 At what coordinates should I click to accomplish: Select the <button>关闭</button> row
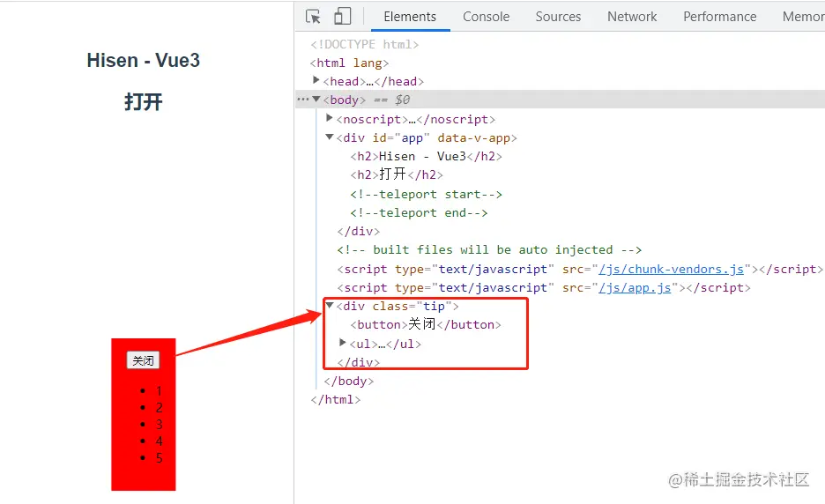click(426, 324)
